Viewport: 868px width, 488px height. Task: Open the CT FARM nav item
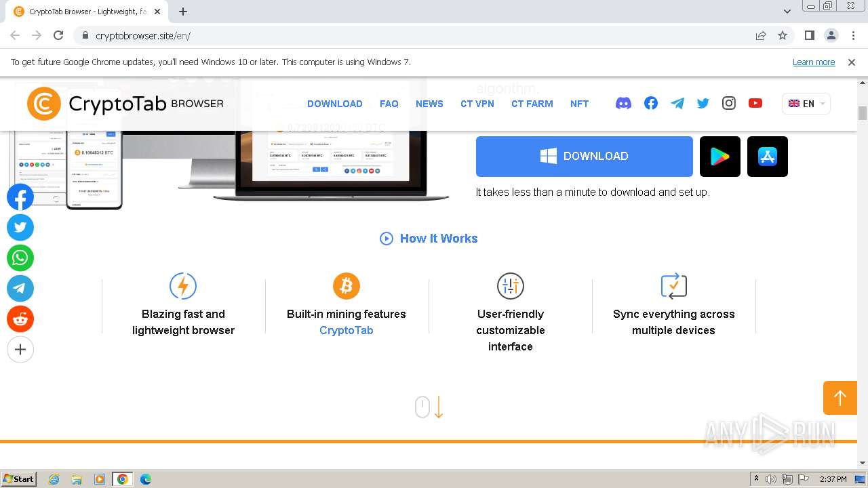[532, 104]
